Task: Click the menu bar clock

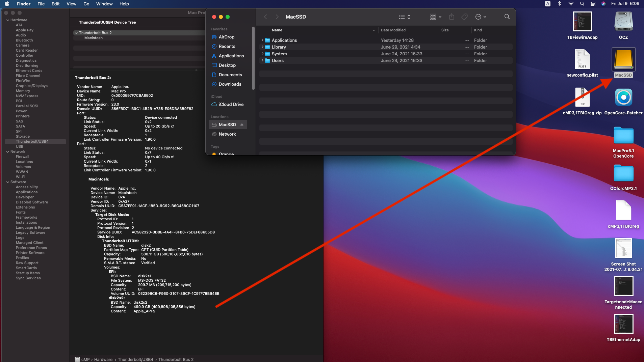Action: (625, 4)
